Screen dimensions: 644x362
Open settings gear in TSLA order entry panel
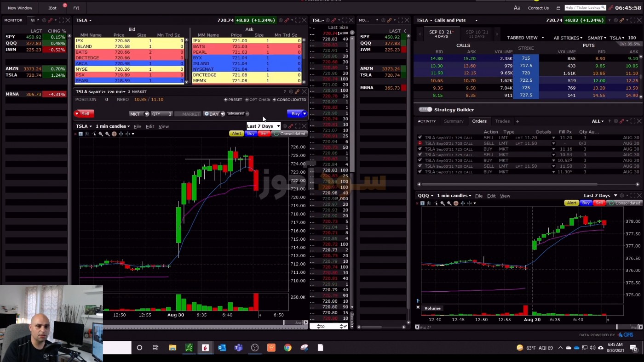[x=291, y=91]
